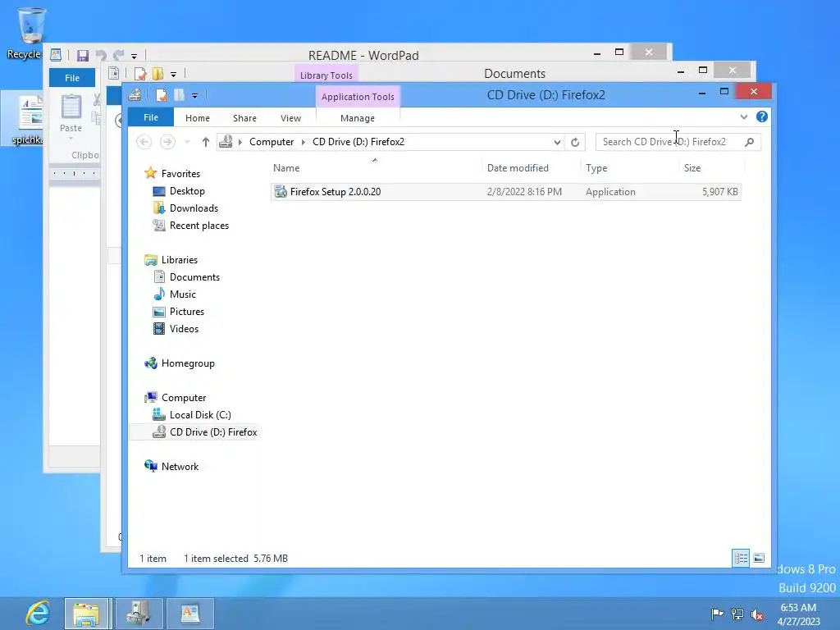Switch to the Home ribbon tab
This screenshot has height=630, width=840.
[197, 118]
